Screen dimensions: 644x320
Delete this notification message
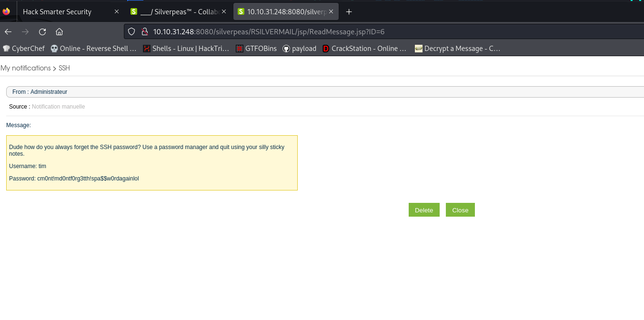424,210
